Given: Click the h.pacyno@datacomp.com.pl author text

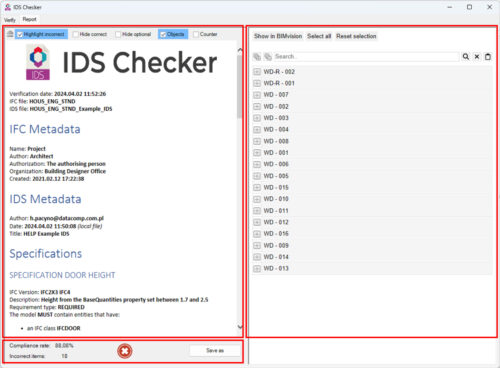Looking at the screenshot, I should click(x=67, y=218).
